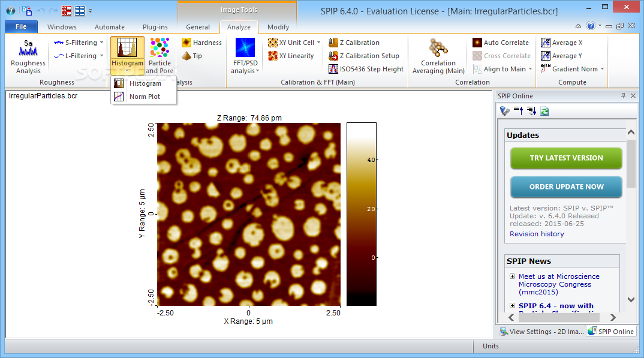Open Z Calibration Setup
Screen dimensions: 644x358
[364, 56]
